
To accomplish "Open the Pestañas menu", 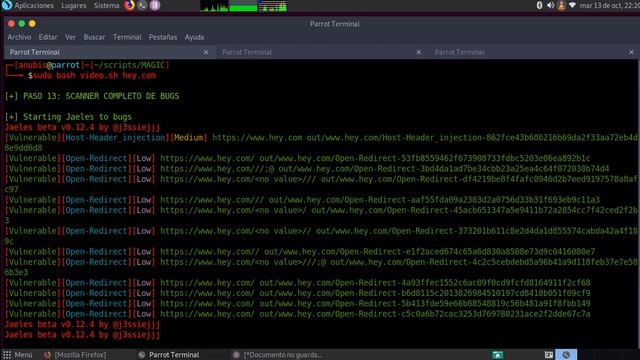I will point(163,37).
